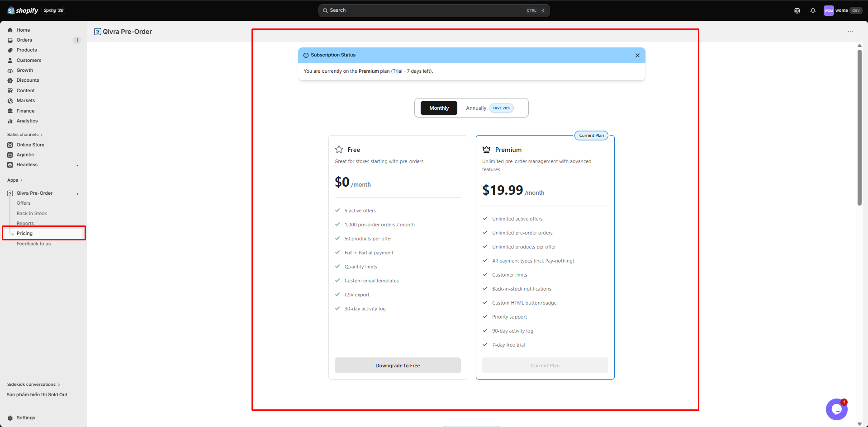This screenshot has height=427, width=868.
Task: Dismiss the Subscription Status banner
Action: coord(637,55)
